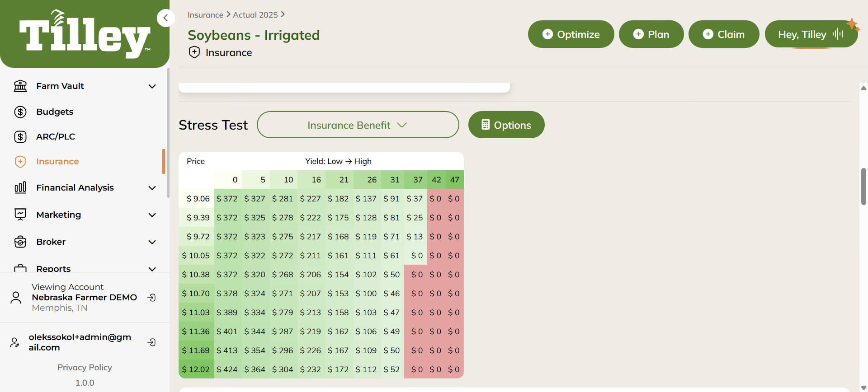
Task: Click the sidebar scrollbar
Action: click(x=168, y=133)
